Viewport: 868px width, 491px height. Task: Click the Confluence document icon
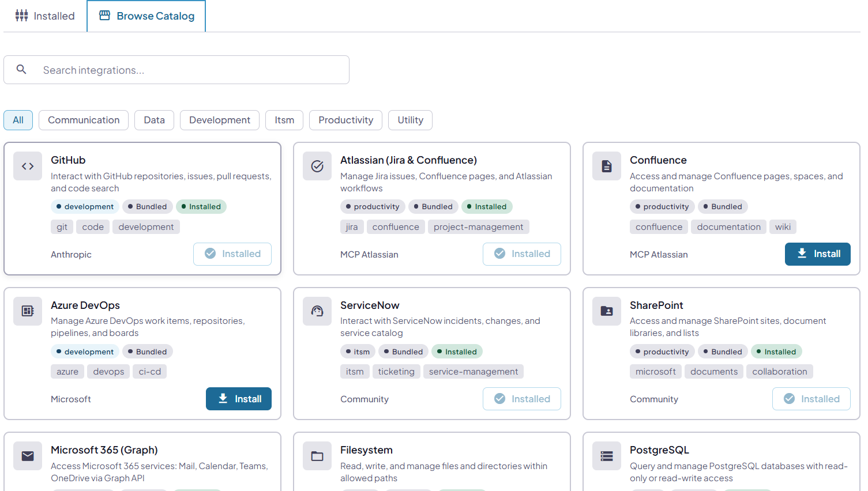[606, 166]
